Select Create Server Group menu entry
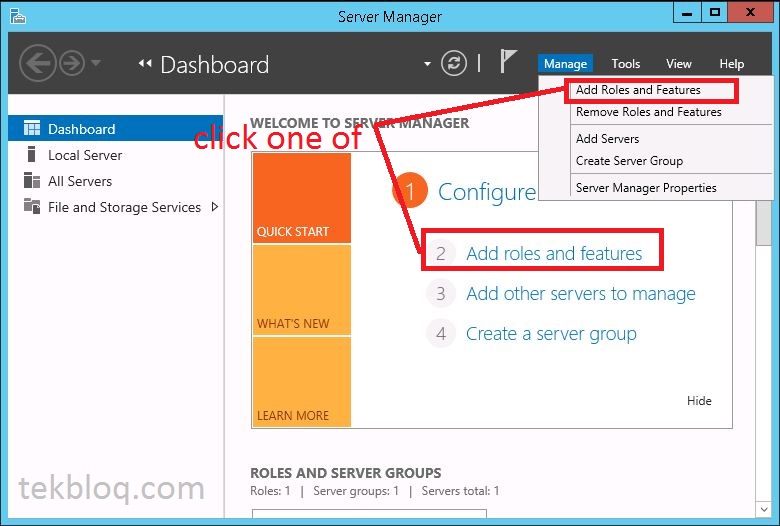780x526 pixels. click(x=629, y=161)
